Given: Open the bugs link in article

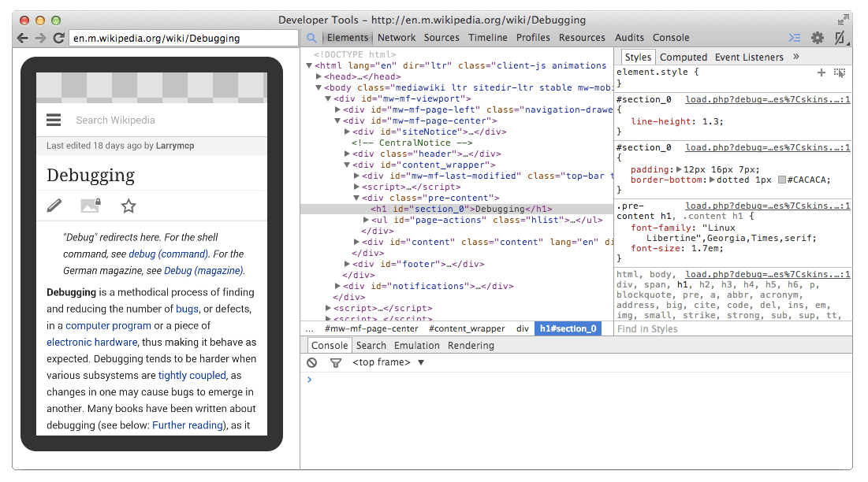Looking at the screenshot, I should pyautogui.click(x=187, y=309).
